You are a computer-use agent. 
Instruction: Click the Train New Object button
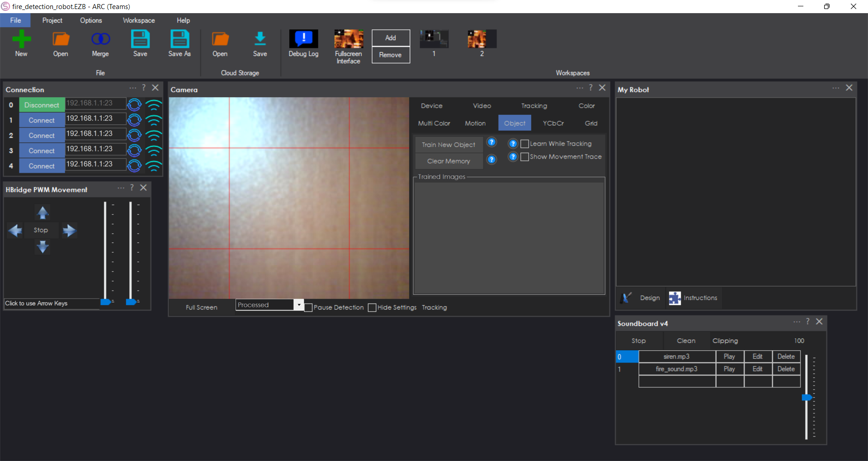tap(448, 145)
